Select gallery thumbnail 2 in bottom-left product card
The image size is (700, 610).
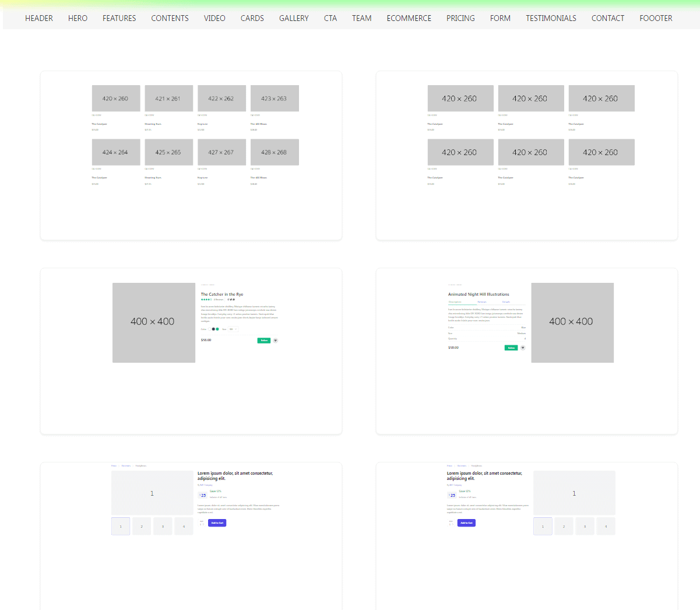tap(142, 526)
